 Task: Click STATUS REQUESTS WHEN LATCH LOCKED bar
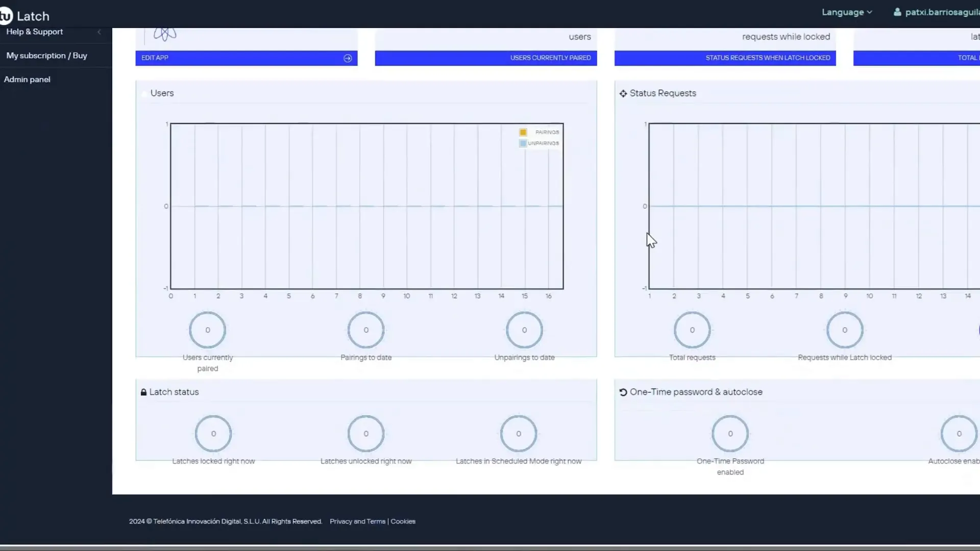pos(725,58)
